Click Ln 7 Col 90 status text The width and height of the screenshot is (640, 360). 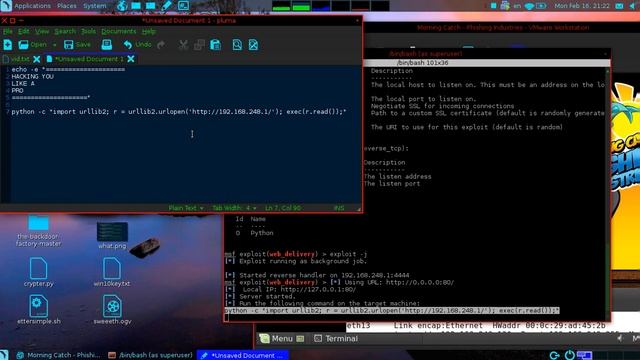[283, 208]
